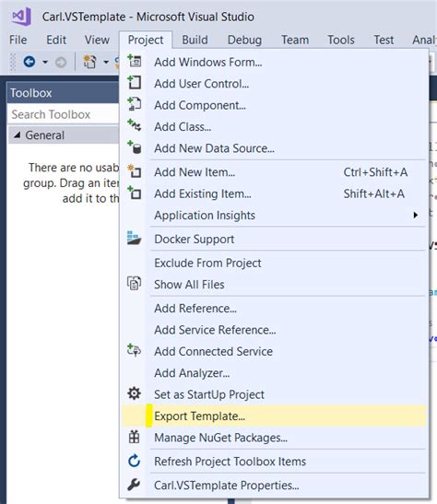Screen dimensions: 437x504
Task: Click the Shift+Alt+A shortcut text
Action: click(x=374, y=193)
